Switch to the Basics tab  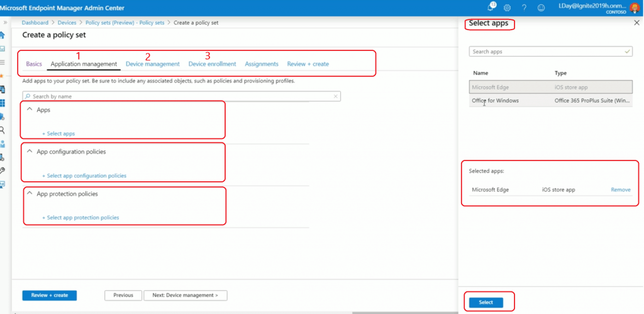tap(34, 64)
